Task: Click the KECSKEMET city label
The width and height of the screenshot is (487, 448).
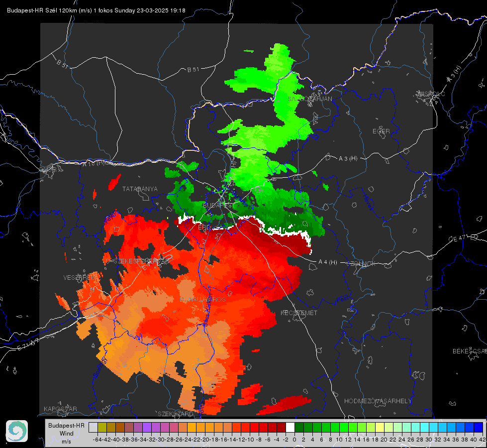Action: (299, 313)
